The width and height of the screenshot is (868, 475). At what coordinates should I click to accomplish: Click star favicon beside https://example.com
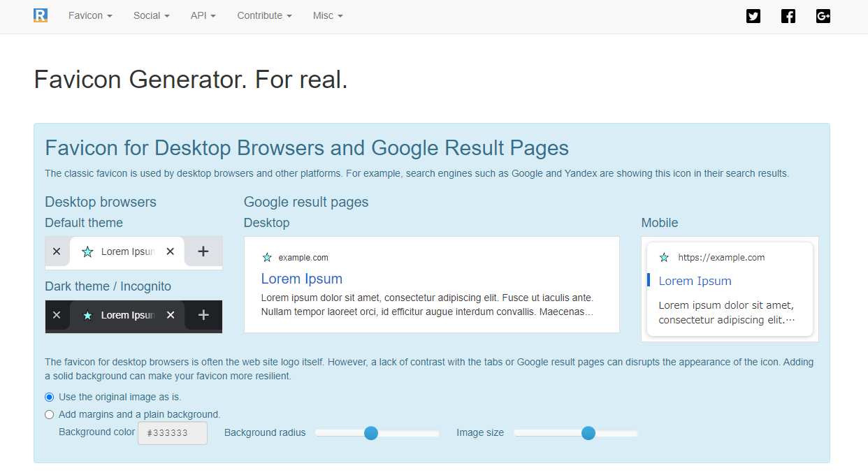(x=664, y=258)
